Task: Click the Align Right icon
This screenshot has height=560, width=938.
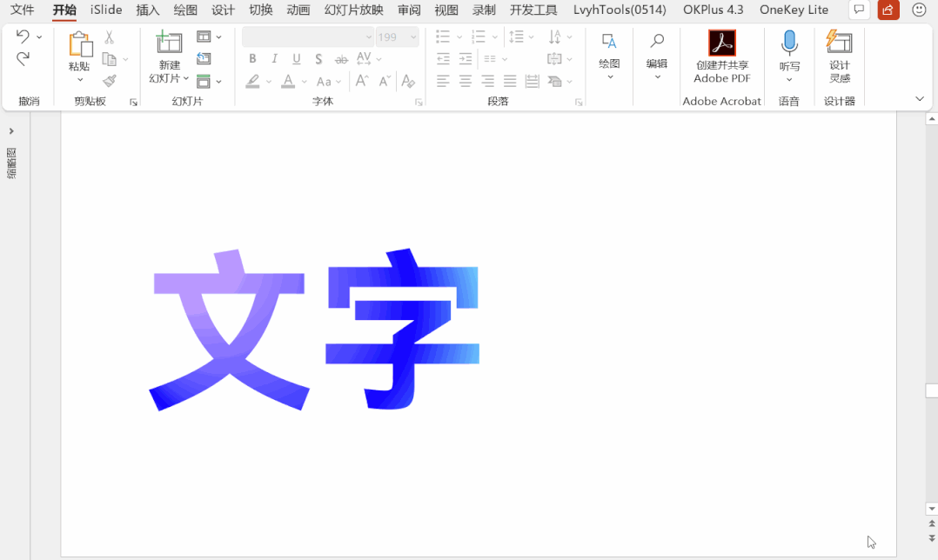Action: click(487, 81)
